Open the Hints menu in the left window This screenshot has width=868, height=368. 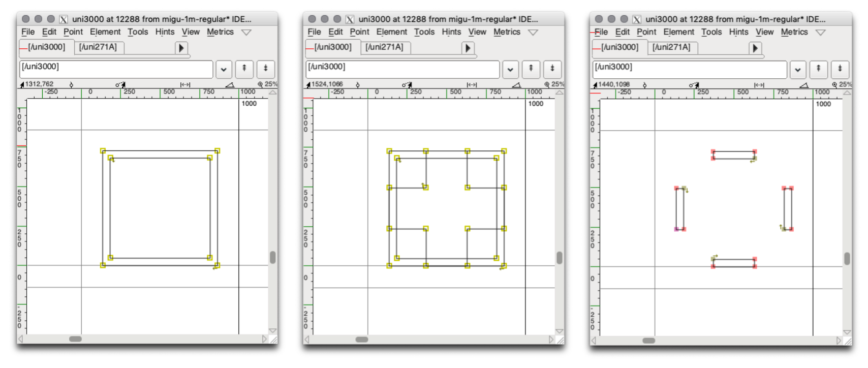tap(165, 32)
